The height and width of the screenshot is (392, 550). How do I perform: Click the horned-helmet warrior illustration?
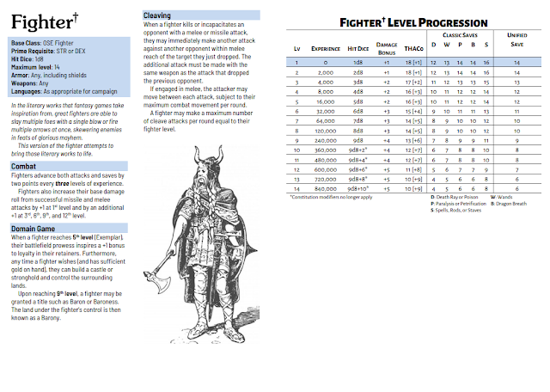[201, 244]
